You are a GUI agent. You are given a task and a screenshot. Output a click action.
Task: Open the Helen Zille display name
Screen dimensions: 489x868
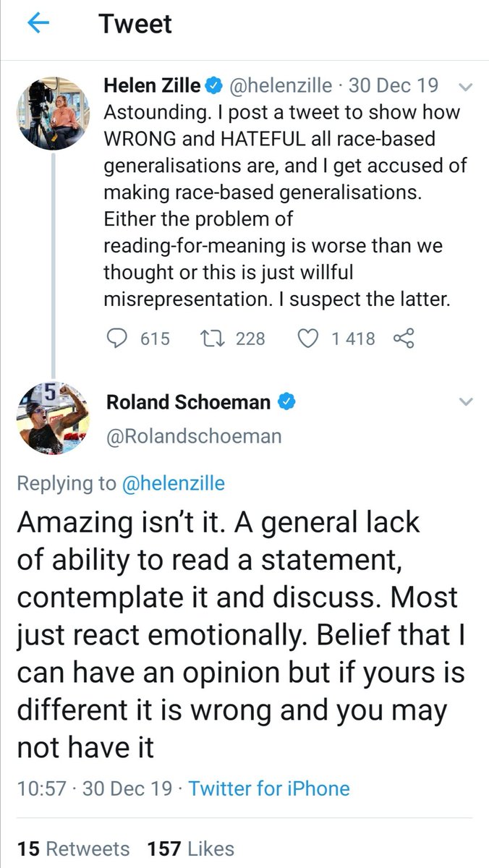click(152, 86)
